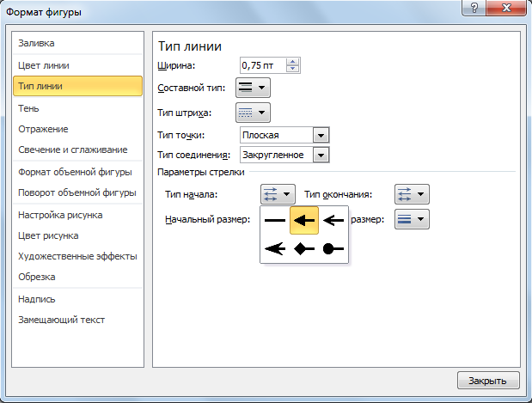Click the Закрыть button
532x403 pixels.
488,381
